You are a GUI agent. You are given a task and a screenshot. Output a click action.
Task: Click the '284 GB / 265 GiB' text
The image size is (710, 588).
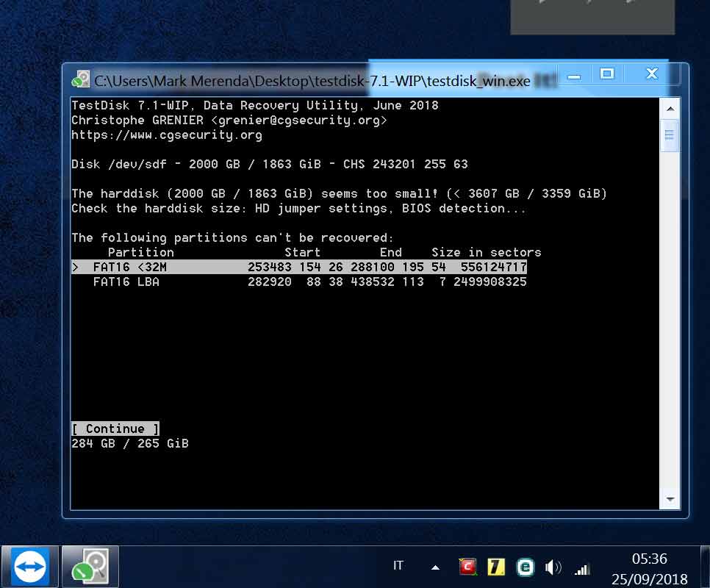point(130,443)
